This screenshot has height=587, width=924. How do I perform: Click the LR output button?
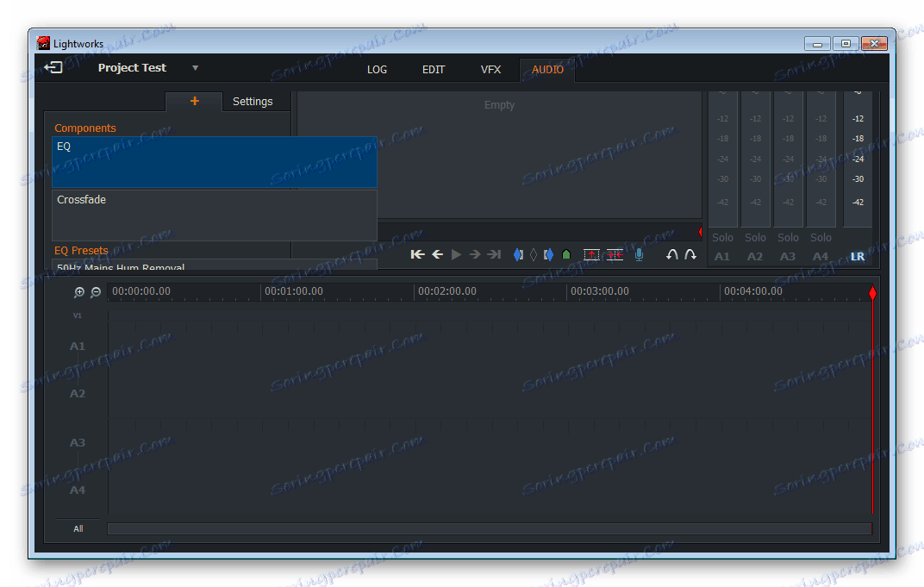click(x=858, y=256)
